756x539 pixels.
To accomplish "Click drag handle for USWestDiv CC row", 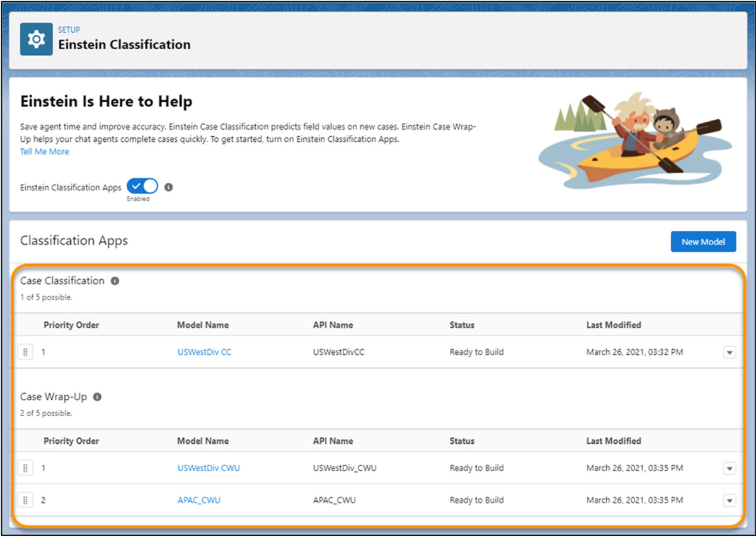I will (x=25, y=352).
